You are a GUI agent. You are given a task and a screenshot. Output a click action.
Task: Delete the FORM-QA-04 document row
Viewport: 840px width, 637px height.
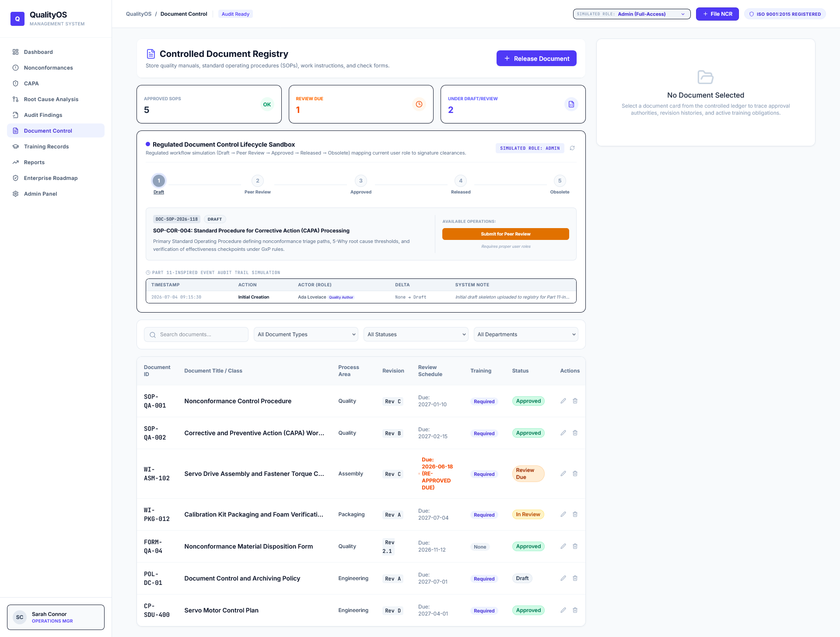click(x=575, y=546)
